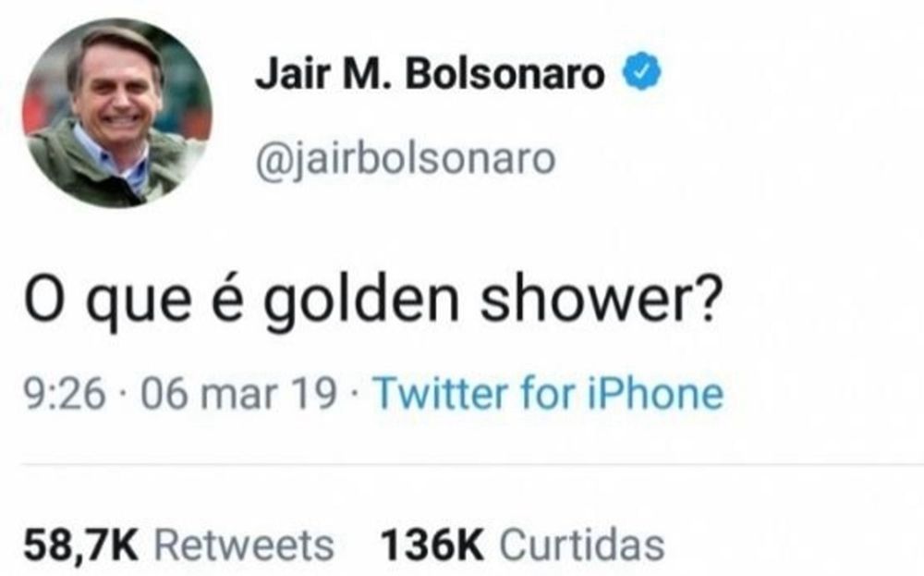Open the Jair M. Bolsonaro display name

(430, 74)
